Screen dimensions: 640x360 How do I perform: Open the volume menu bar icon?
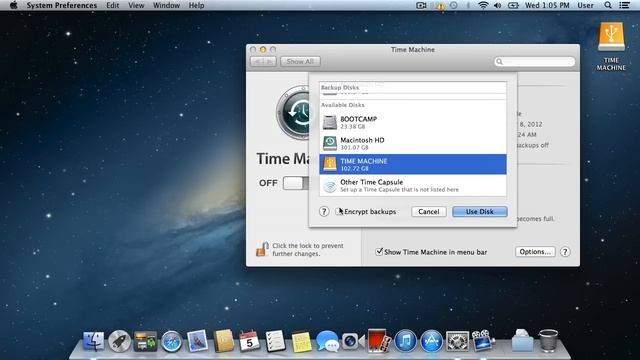[x=498, y=5]
